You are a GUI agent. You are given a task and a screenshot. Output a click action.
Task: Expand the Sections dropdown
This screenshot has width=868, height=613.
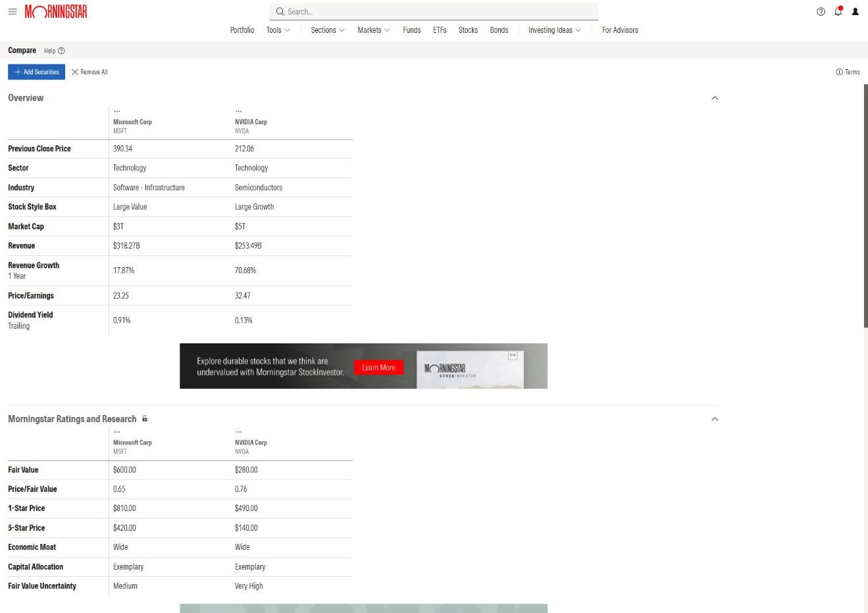coord(328,30)
